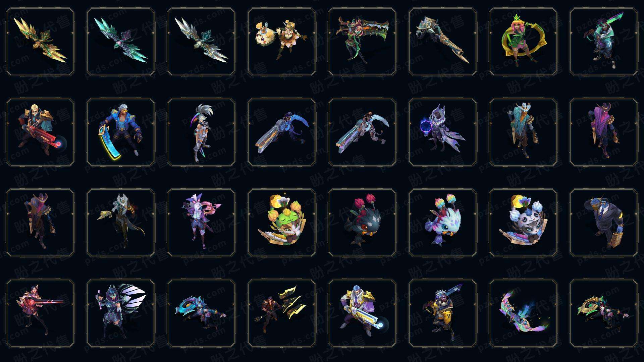644x362 pixels.
Task: Select blonde character with red rifle
Action: (40, 132)
